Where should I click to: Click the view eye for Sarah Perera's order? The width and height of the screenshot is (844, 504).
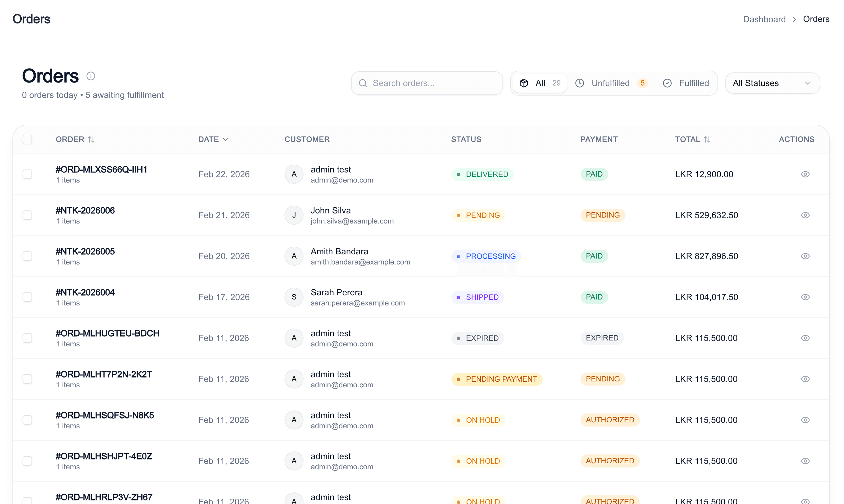[805, 297]
